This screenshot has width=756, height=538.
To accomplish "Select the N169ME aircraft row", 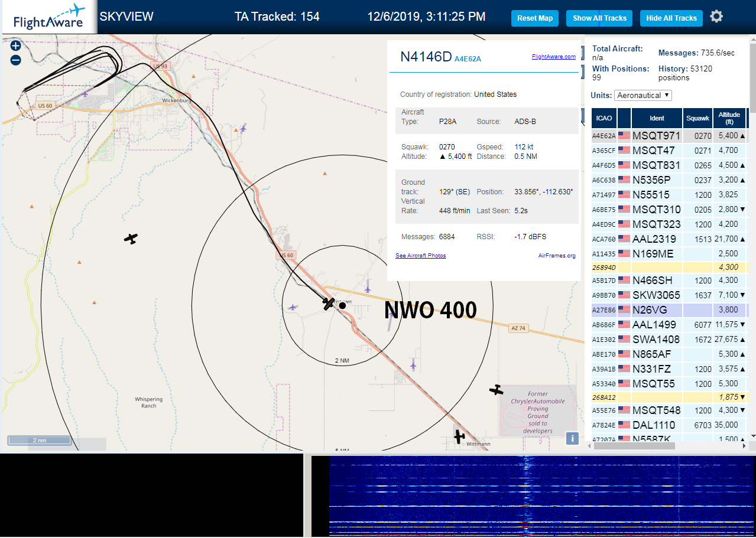I will (669, 254).
